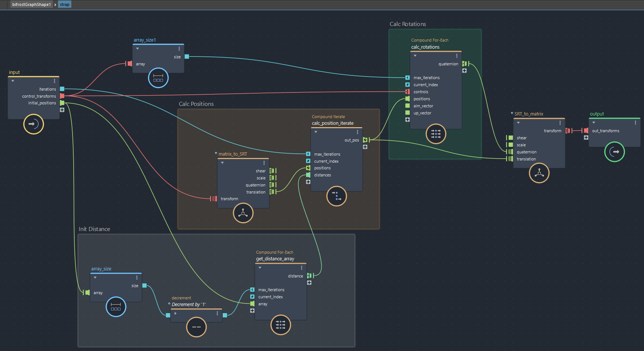Click the input node's circular arrow icon
Screen dimensions: 644x351
pyautogui.click(x=33, y=124)
